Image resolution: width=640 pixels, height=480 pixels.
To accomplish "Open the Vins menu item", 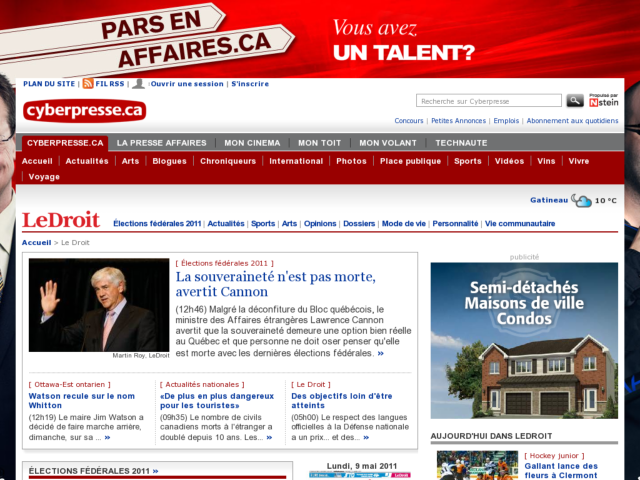I will tap(546, 161).
